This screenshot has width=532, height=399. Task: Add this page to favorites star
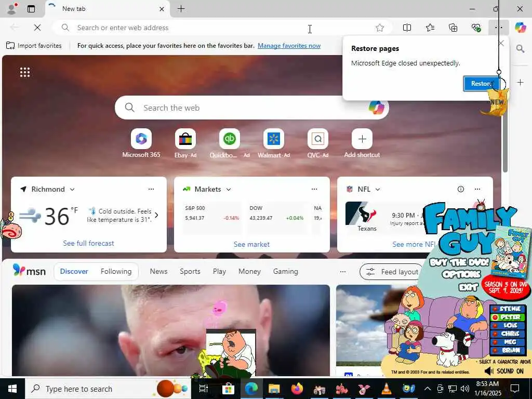(380, 28)
